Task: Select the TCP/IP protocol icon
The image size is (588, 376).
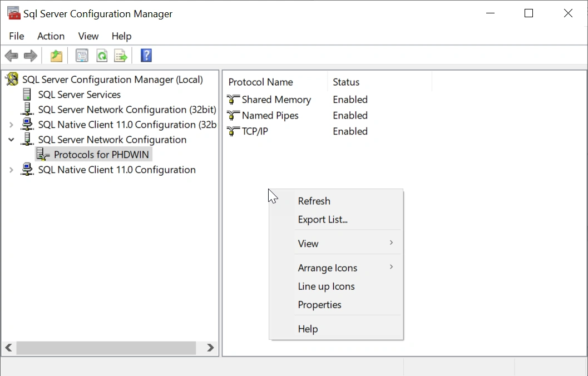Action: coord(234,132)
